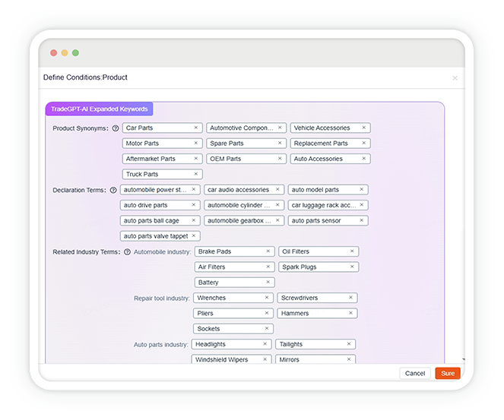This screenshot has height=420, width=504.
Task: Remove the car audio accessories term
Action: point(277,189)
